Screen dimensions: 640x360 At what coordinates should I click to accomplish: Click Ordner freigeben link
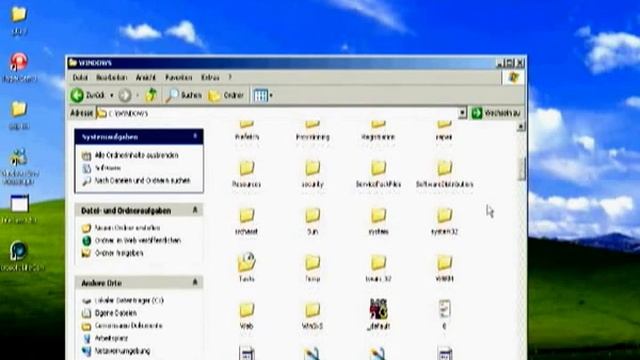click(119, 253)
